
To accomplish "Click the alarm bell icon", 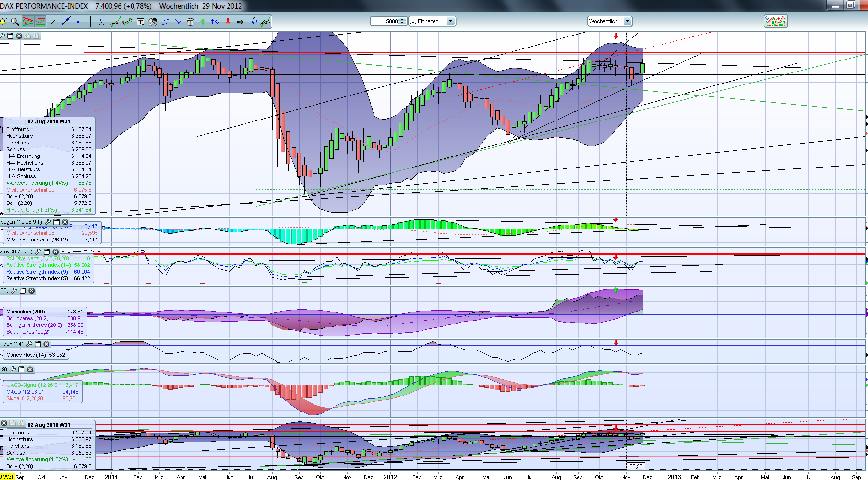I will click(x=5, y=21).
